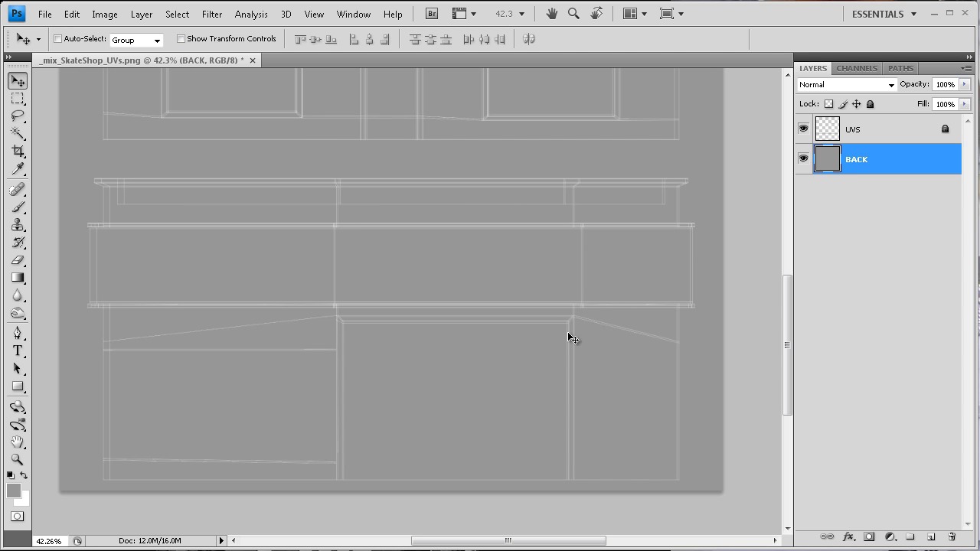Open the status bar Doc info arrow
The image size is (980, 551).
221,540
